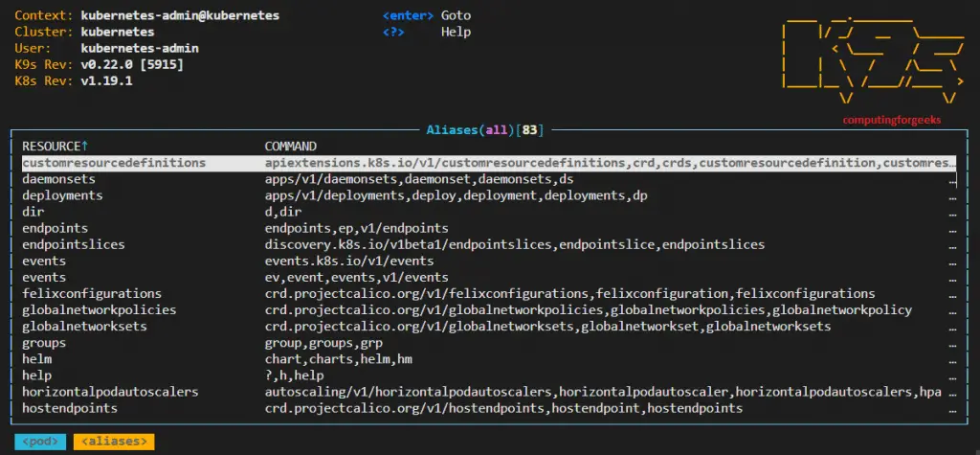
Task: Click the autoscaling/v1/horizontalpodautoscalers command text
Action: click(x=603, y=392)
